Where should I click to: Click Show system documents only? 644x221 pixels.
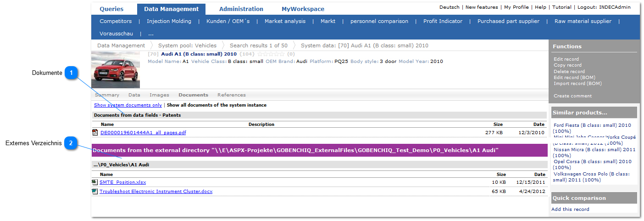point(128,105)
